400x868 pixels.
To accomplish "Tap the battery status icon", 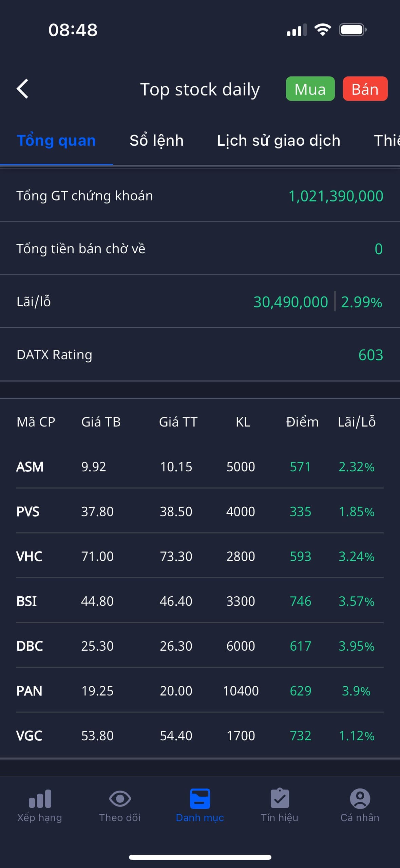I will pyautogui.click(x=353, y=30).
